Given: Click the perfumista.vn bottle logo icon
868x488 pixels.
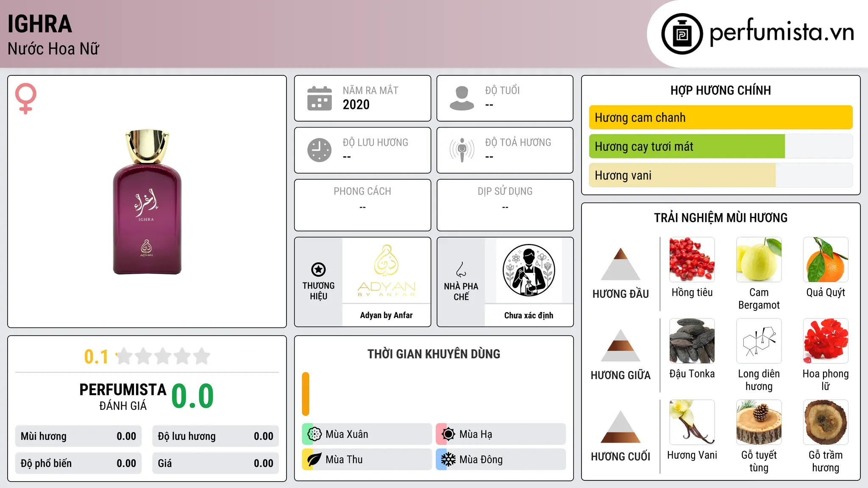Looking at the screenshot, I should pos(682,34).
